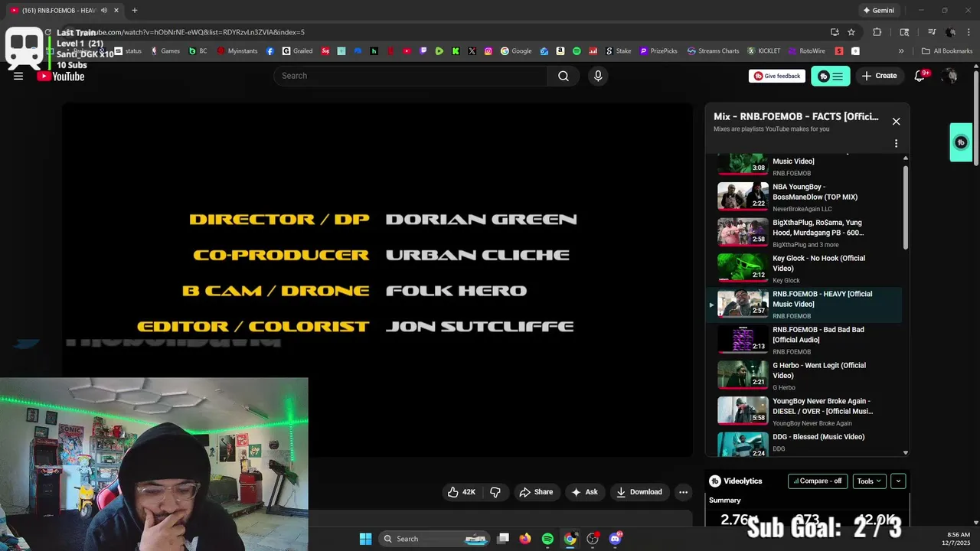Viewport: 980px width, 551px height.
Task: Click the Create button
Action: 879,76
